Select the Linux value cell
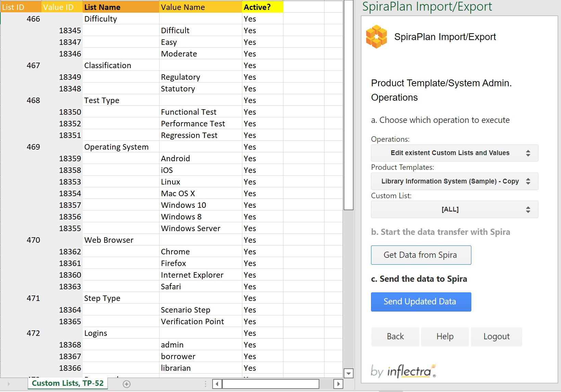 201,182
